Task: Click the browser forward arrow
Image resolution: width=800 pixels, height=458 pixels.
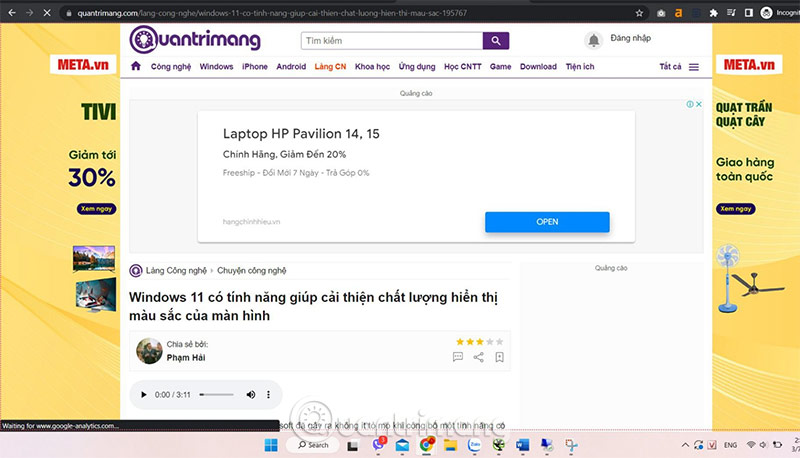Action: coord(29,13)
